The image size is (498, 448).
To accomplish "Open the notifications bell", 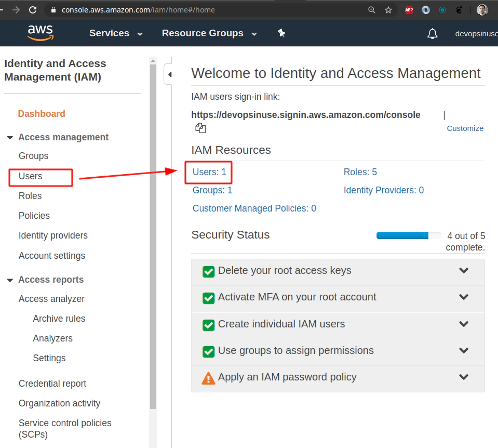I will 432,33.
